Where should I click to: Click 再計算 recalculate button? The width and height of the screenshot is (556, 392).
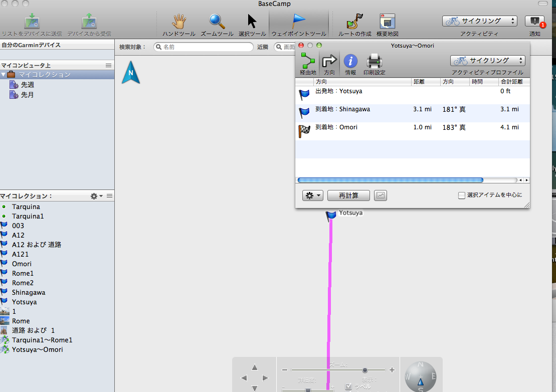click(x=348, y=195)
